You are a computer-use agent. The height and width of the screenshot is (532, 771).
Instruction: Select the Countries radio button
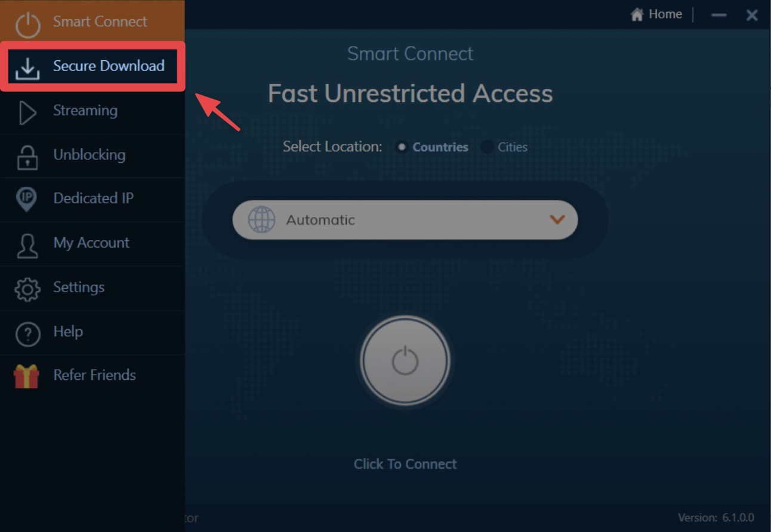pos(402,147)
